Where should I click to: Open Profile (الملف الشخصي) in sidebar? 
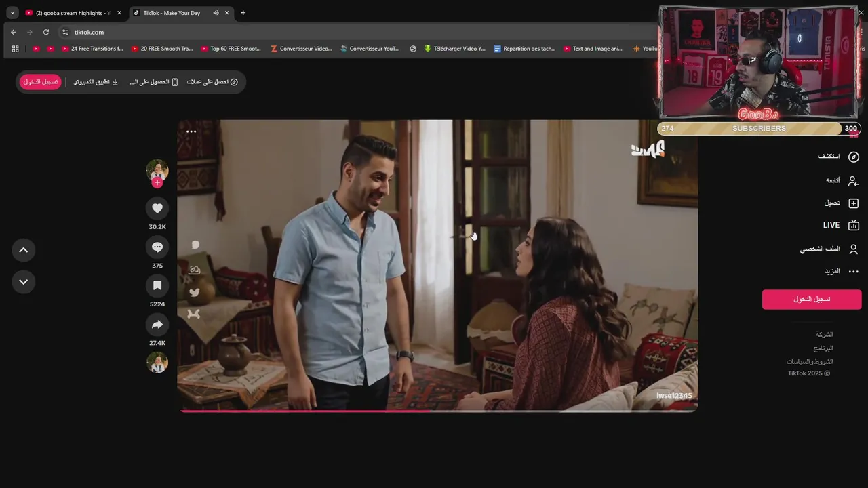pos(829,249)
